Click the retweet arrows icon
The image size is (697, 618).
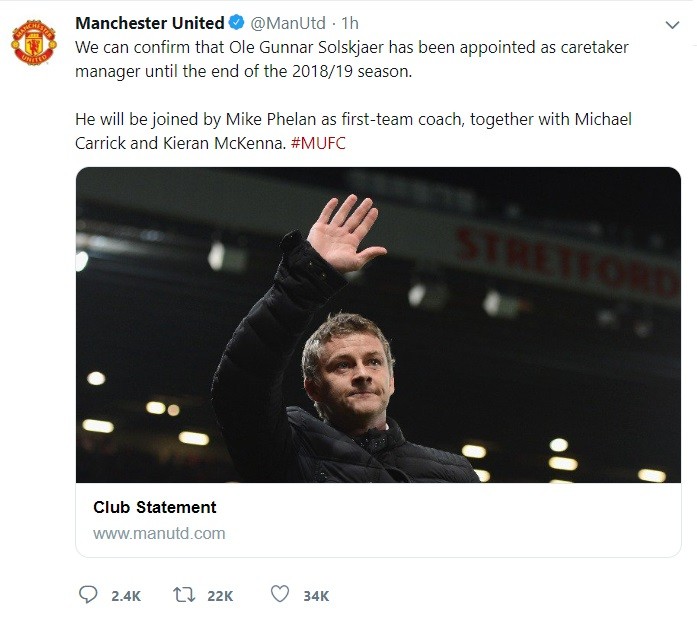tap(184, 594)
